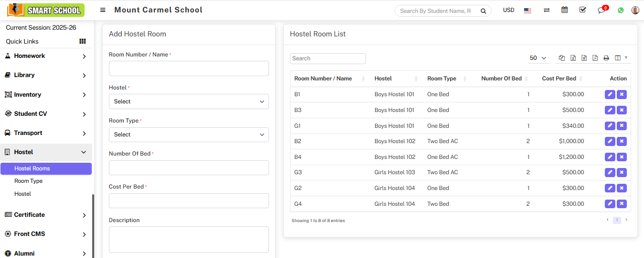Click the Room Number / Name input field
This screenshot has width=644, height=258.
click(x=189, y=68)
